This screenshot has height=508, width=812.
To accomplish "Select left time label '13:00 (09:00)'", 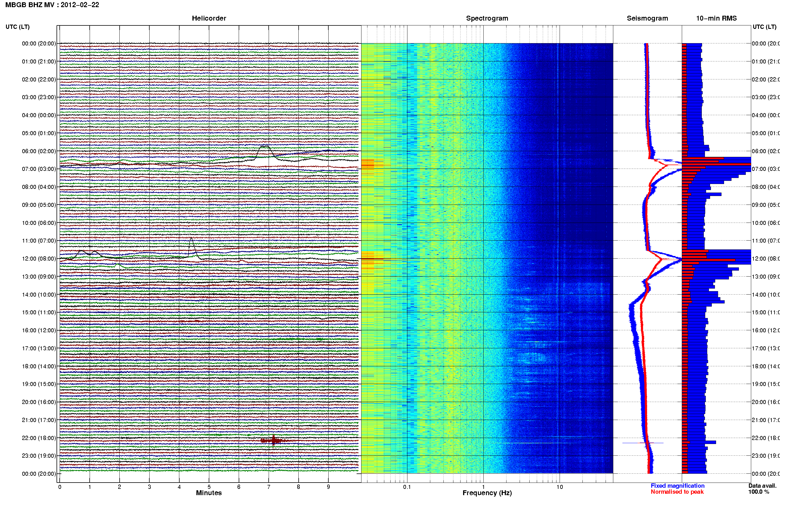I will [x=39, y=277].
